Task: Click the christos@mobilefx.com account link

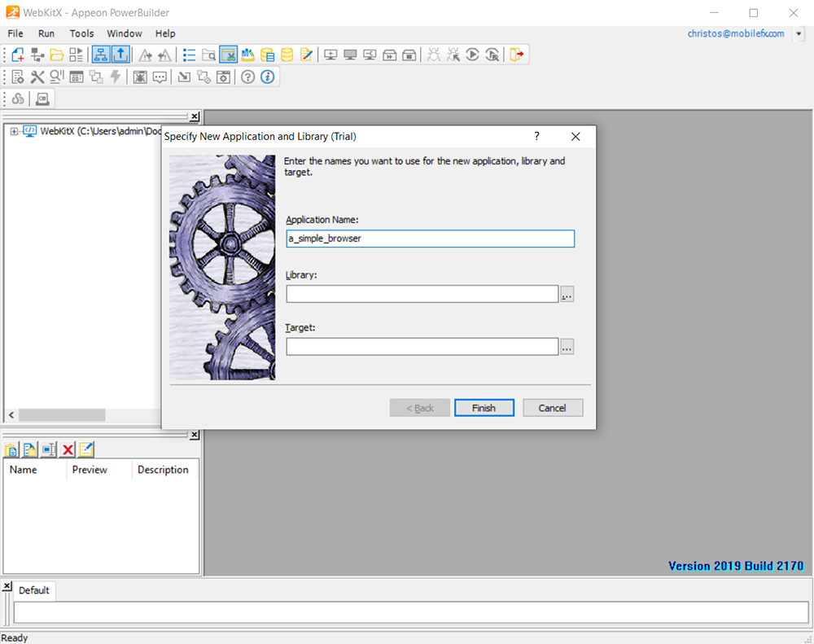Action: tap(736, 33)
